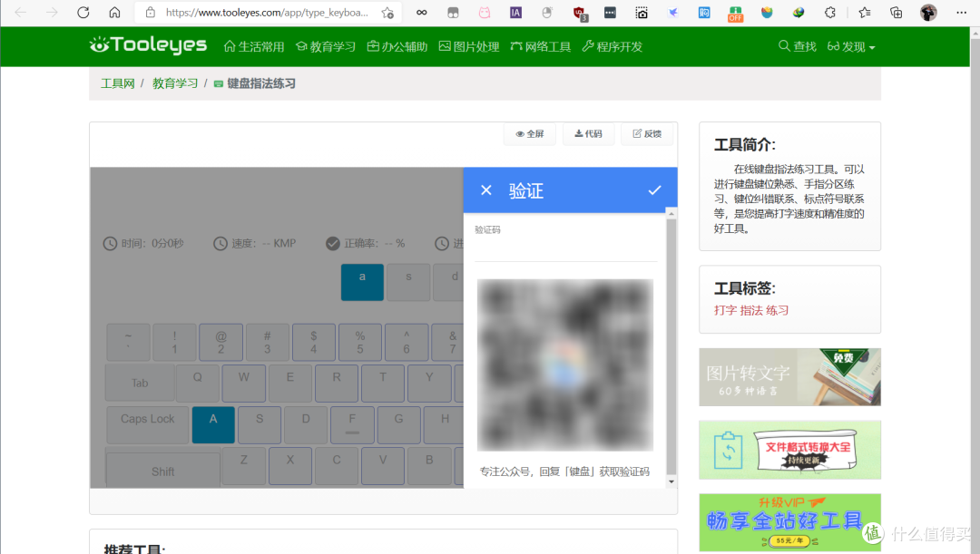Go to browser home page
980x554 pixels.
tap(114, 13)
